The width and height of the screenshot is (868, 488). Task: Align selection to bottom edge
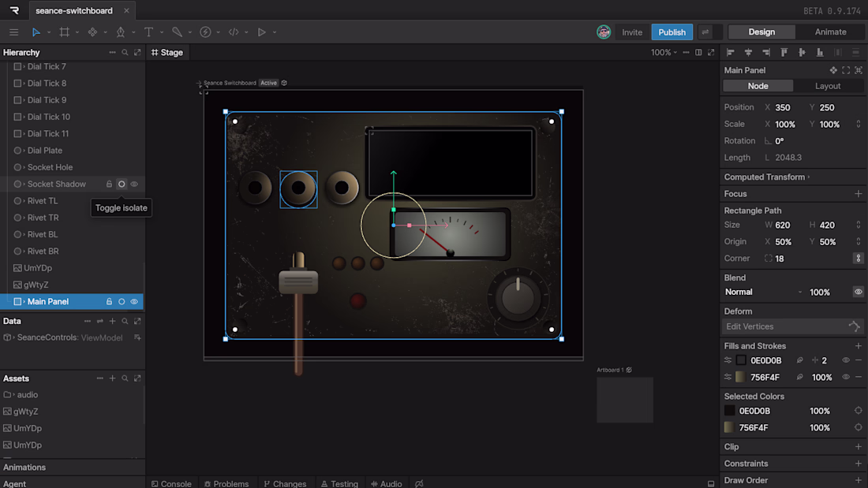[820, 53]
